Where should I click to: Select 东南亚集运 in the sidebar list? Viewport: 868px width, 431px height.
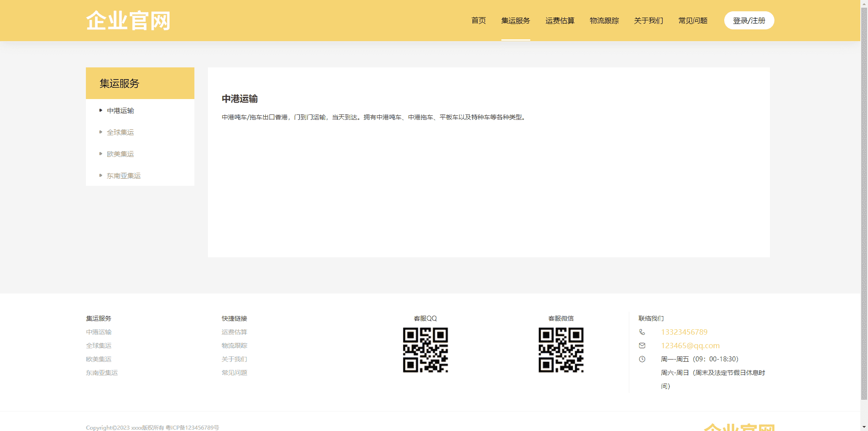pyautogui.click(x=123, y=175)
